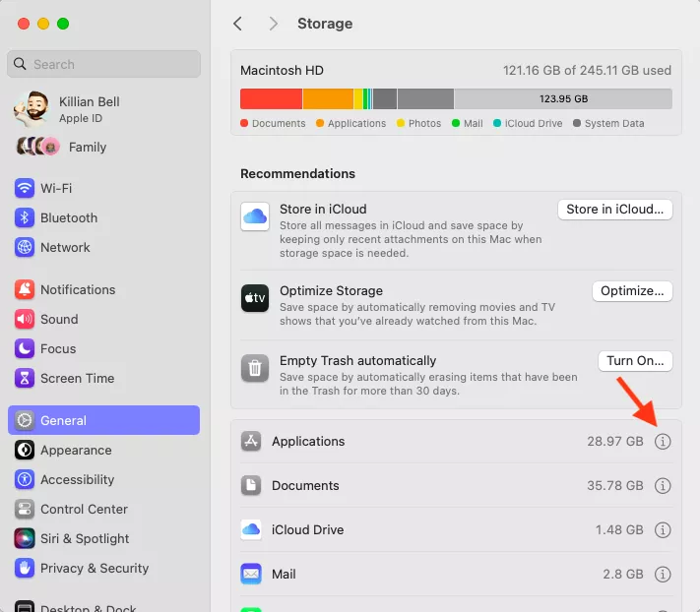Screen dimensions: 700x612
Task: Click the forward navigation chevron
Action: 273,24
